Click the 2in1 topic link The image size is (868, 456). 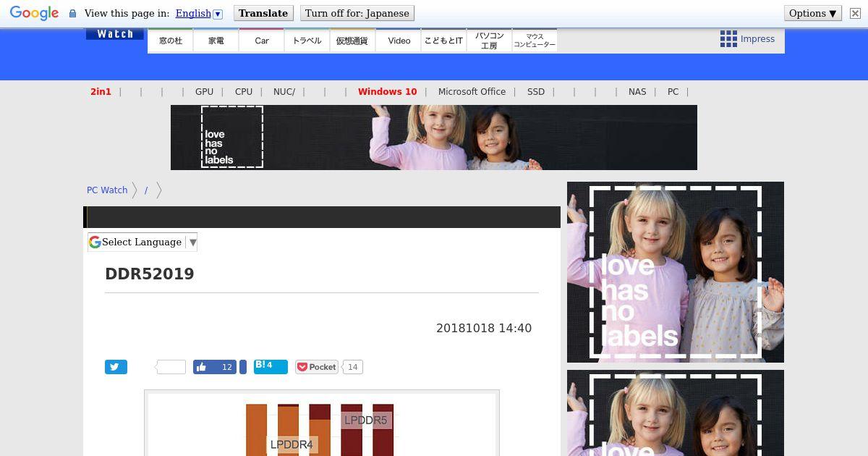[101, 92]
